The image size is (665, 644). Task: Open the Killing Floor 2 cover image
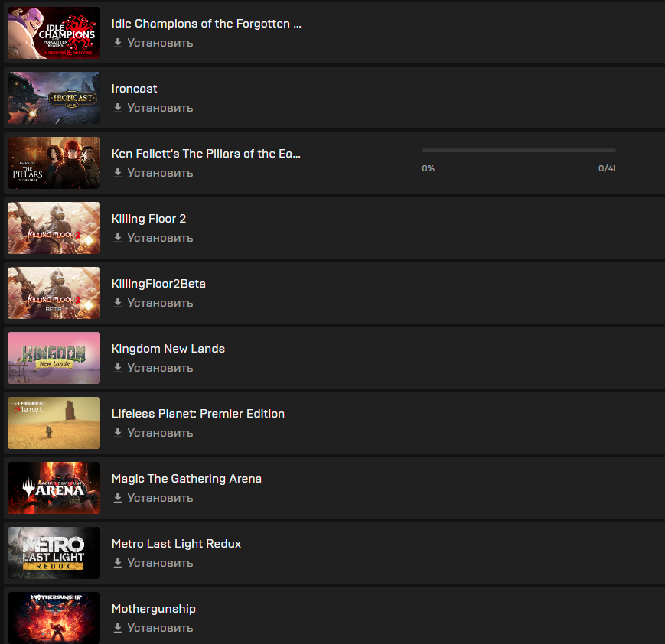pyautogui.click(x=54, y=228)
